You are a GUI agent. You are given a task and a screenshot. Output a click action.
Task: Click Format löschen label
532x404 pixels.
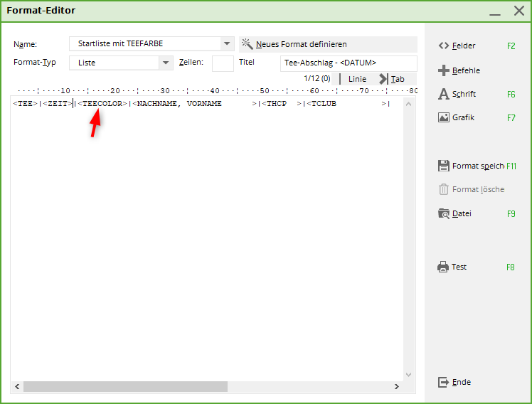(x=478, y=189)
